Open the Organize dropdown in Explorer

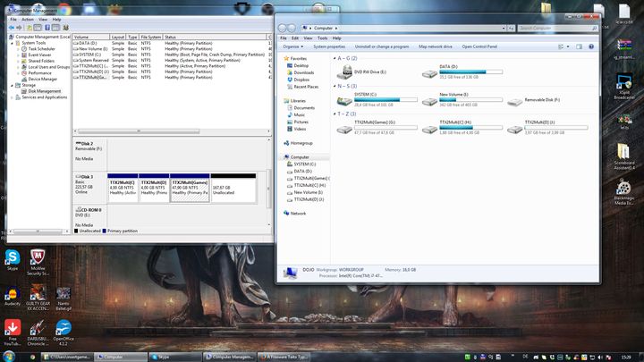pyautogui.click(x=292, y=46)
